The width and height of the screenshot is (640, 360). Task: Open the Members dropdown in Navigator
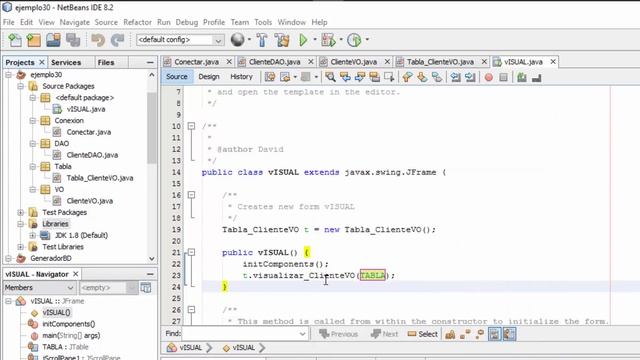39,288
